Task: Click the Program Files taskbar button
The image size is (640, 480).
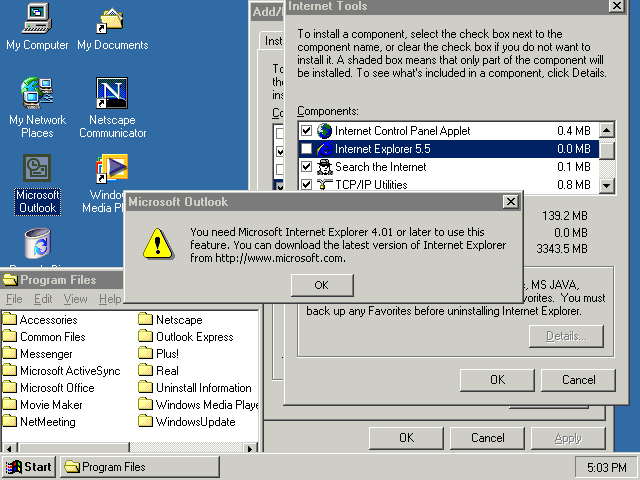Action: click(140, 467)
